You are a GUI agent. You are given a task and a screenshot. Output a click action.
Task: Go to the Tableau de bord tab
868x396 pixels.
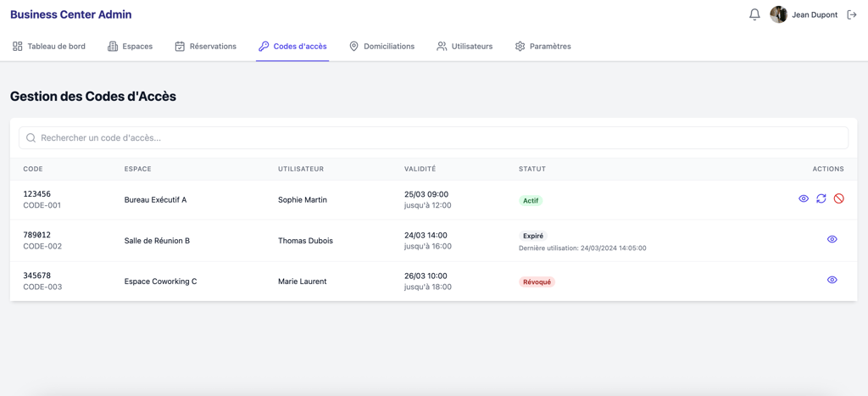tap(48, 47)
